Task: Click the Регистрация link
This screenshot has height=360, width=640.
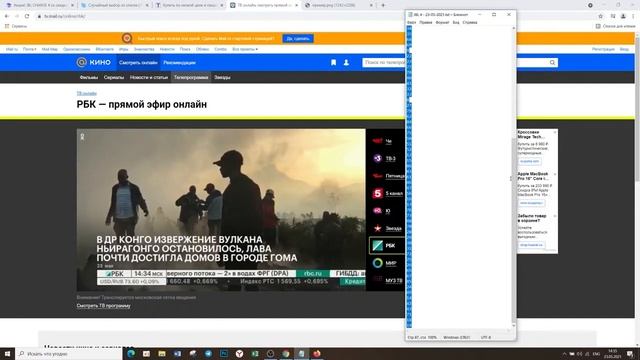Action: click(x=603, y=49)
